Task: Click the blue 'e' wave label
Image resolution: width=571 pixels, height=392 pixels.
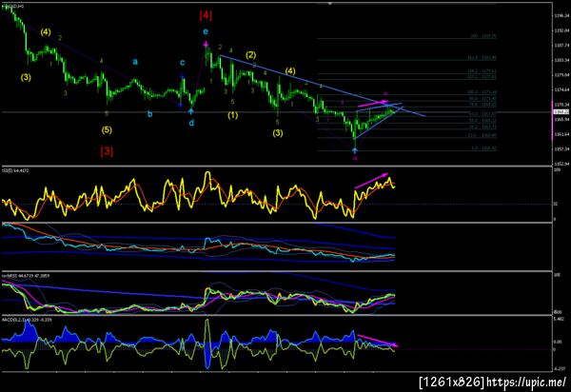Action: [x=206, y=31]
